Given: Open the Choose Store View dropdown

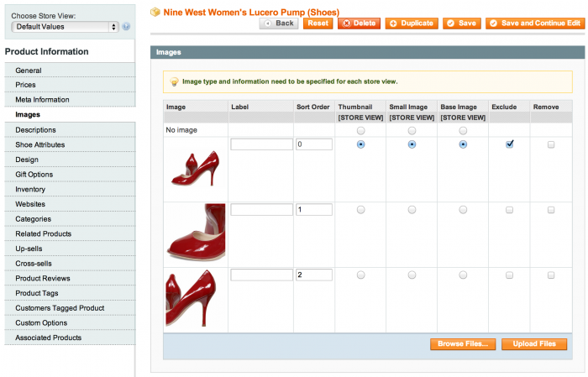Looking at the screenshot, I should click(x=66, y=27).
